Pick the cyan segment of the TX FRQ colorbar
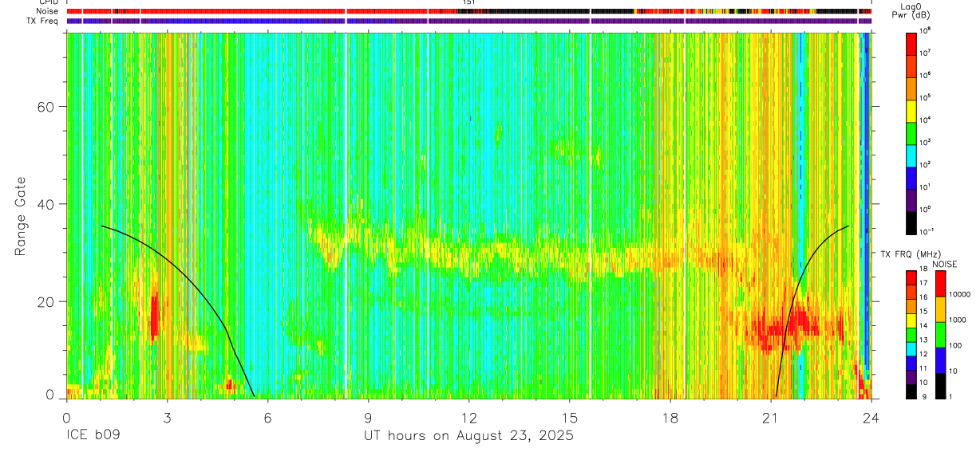This screenshot has width=980, height=452. (x=911, y=348)
